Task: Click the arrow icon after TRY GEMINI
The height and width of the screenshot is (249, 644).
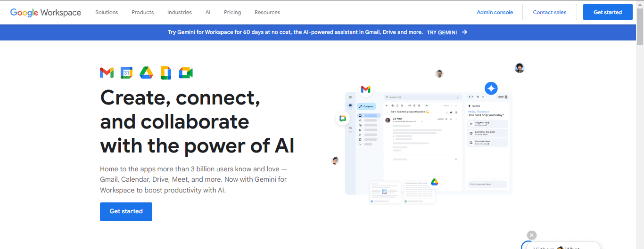Action: coord(465,32)
